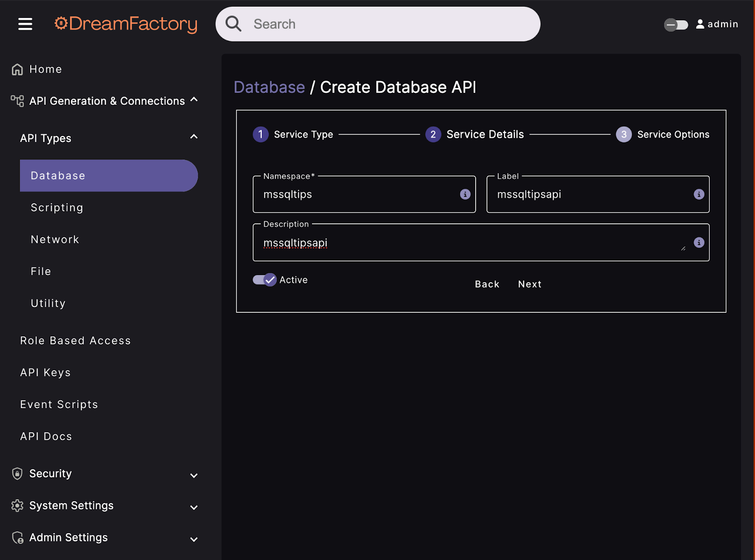Screen dimensions: 755x560
Task: Open Role Based Access page
Action: [75, 341]
